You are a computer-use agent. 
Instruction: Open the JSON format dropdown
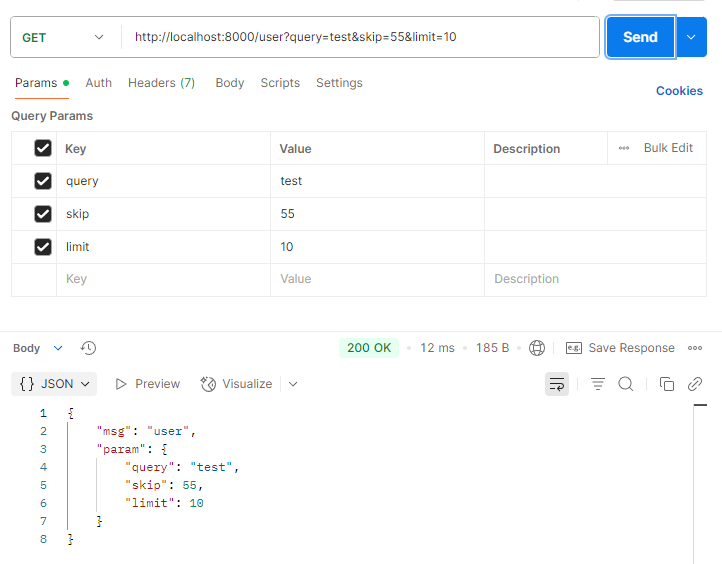(54, 384)
